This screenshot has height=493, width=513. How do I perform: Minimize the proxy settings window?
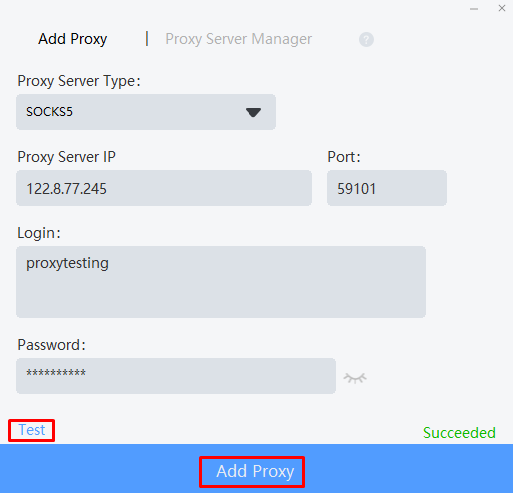(474, 9)
